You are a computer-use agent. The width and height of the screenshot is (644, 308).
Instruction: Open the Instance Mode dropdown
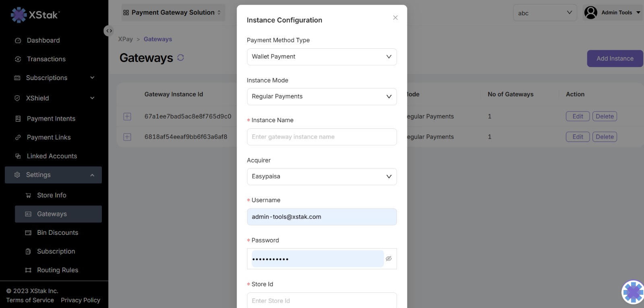(322, 97)
